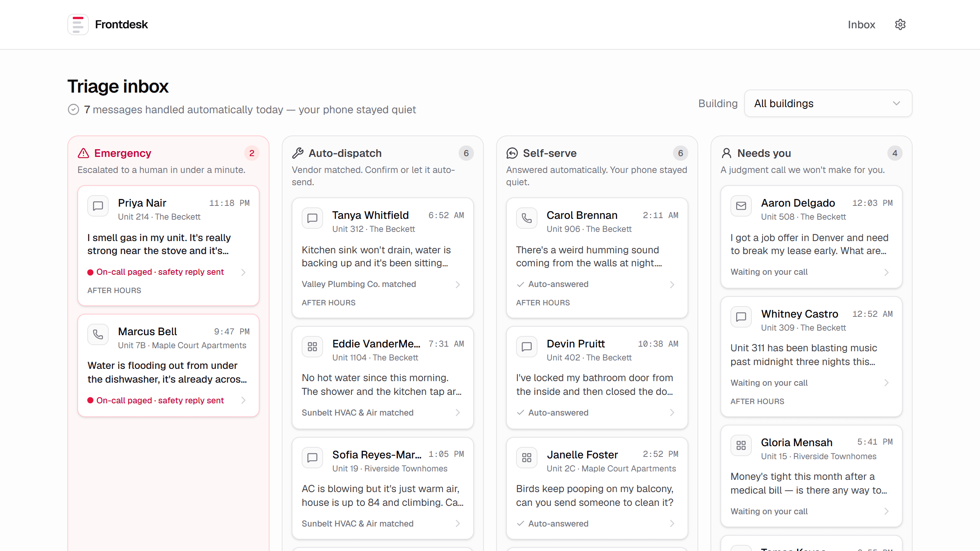Select the Needs you column heading
This screenshot has height=551, width=980.
click(764, 153)
